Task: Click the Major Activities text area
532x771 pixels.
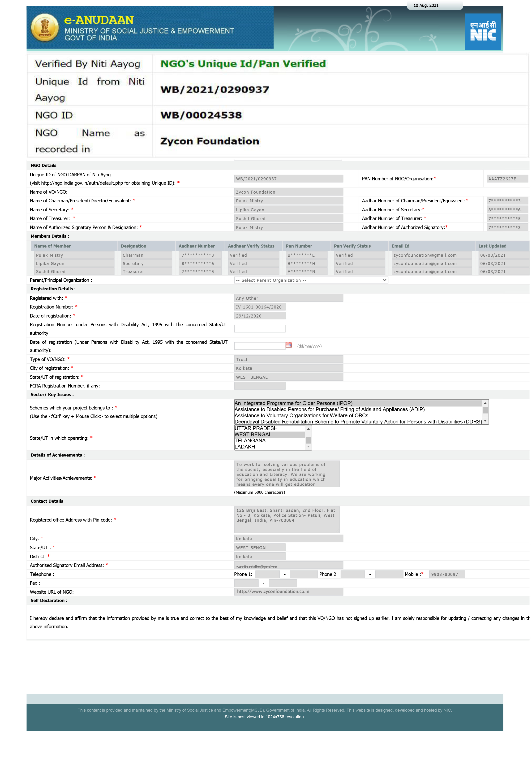Action: pos(287,474)
